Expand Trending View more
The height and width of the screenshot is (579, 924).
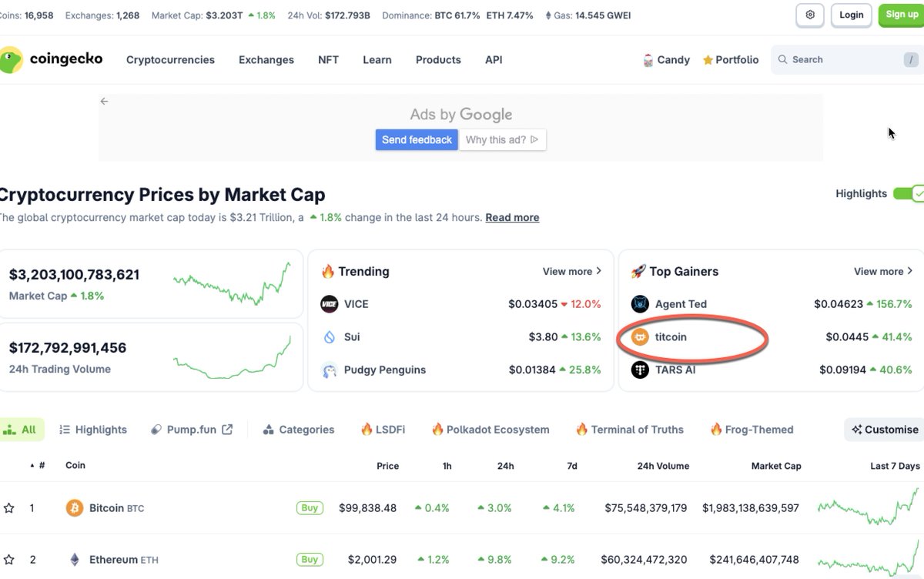click(572, 271)
